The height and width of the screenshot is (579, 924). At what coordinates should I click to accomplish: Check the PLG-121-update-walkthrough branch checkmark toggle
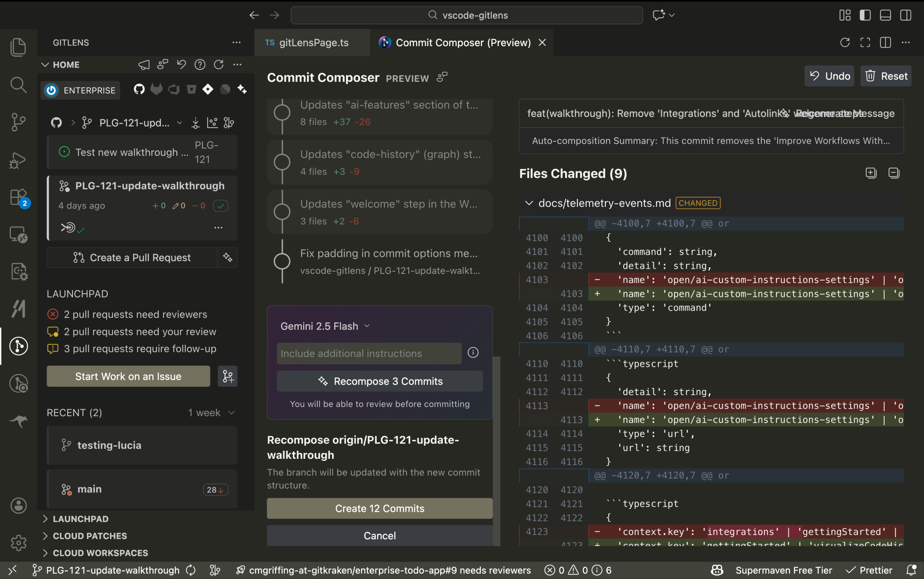pyautogui.click(x=221, y=206)
